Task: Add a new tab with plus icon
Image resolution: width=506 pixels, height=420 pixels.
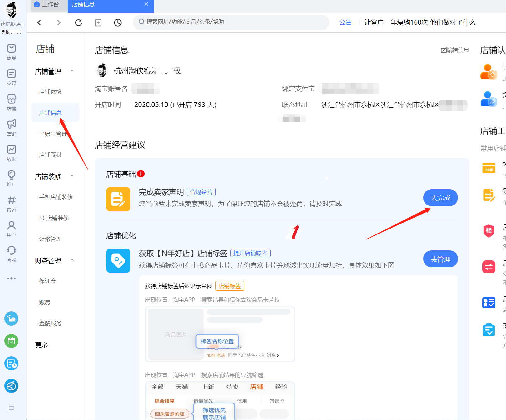Action: (x=98, y=22)
